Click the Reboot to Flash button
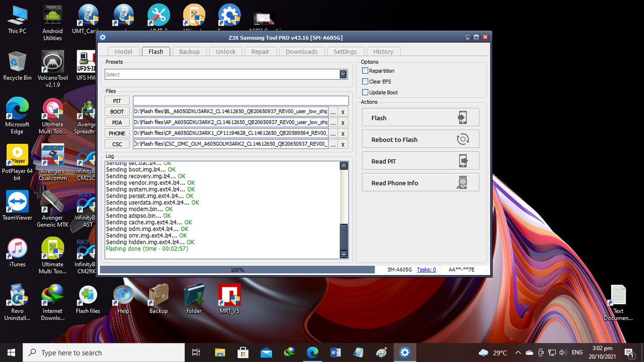This screenshot has width=644, height=362. click(x=421, y=139)
